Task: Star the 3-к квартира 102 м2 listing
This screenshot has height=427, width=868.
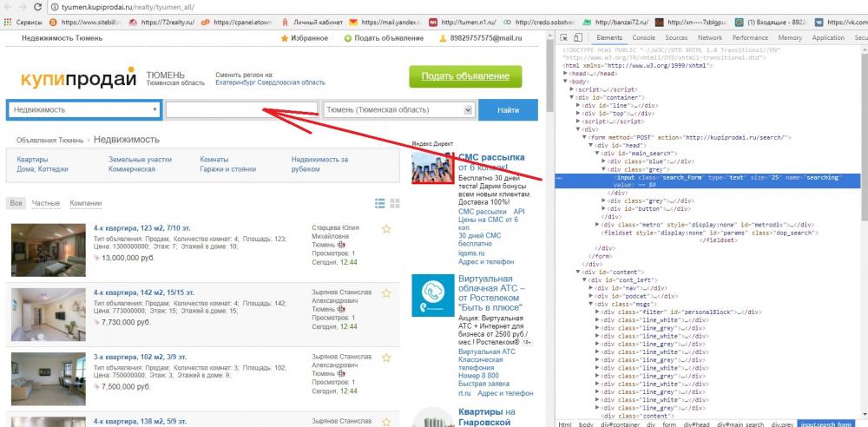Action: tap(386, 358)
